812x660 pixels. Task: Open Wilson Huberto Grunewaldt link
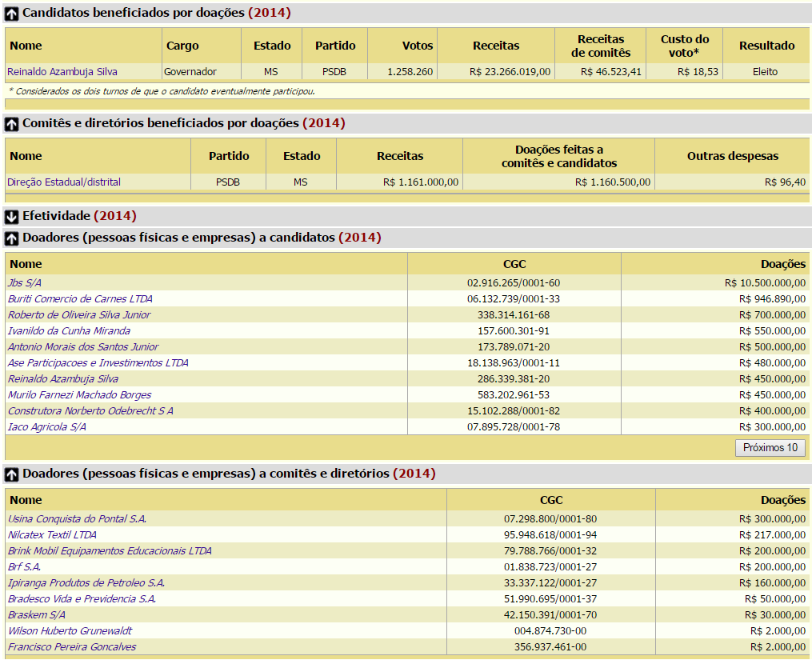click(70, 631)
